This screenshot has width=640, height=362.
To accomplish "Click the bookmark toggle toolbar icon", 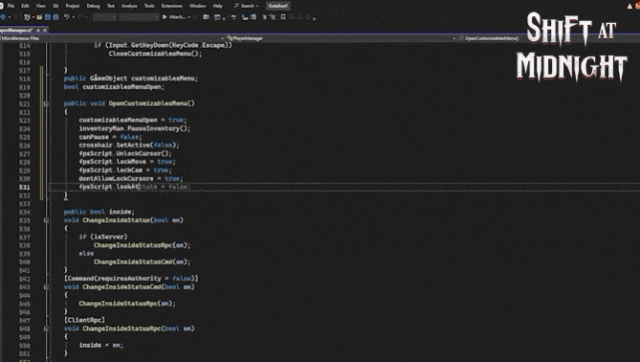I will click(283, 17).
